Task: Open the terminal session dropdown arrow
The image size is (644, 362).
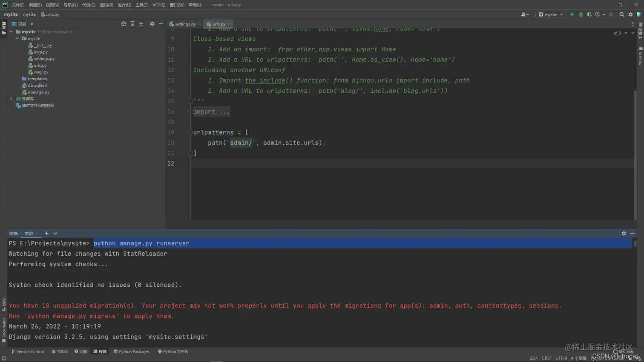Action: pos(55,233)
